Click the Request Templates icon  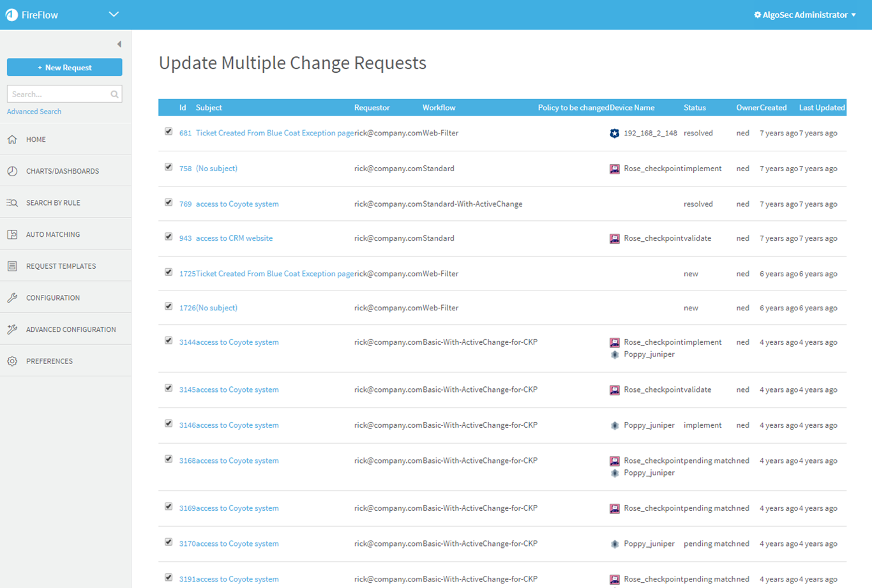click(x=12, y=266)
